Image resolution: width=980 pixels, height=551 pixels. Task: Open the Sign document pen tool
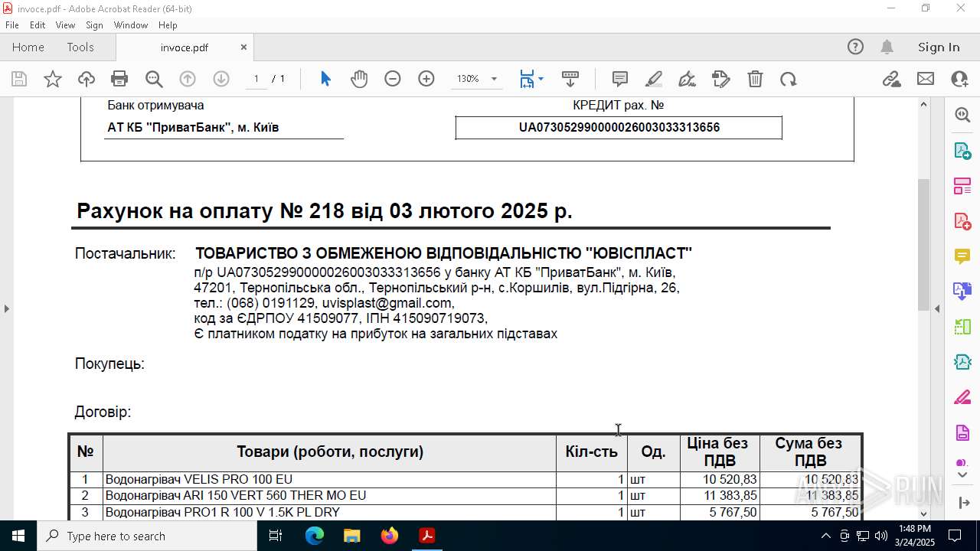click(688, 79)
